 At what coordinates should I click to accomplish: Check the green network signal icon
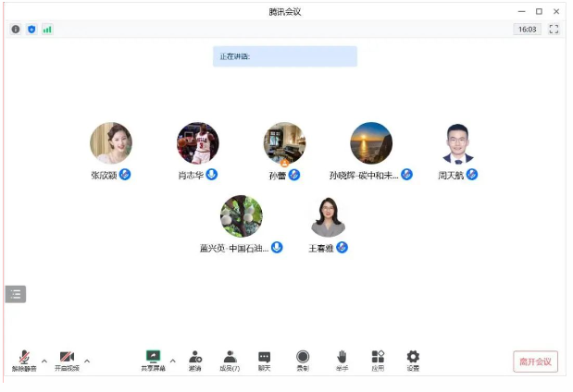point(47,30)
